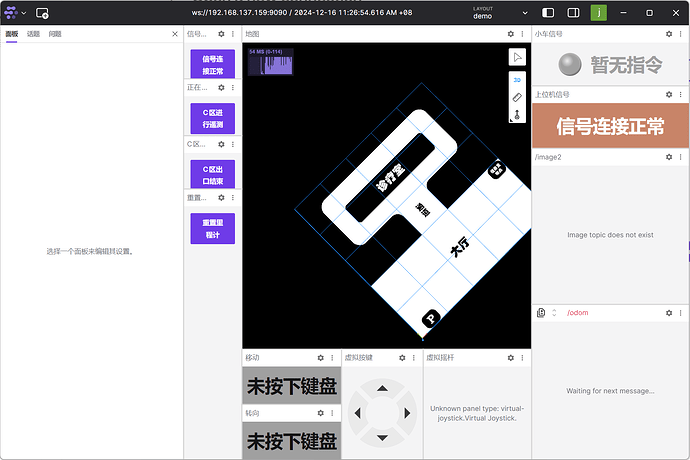Open settings gear of the 地图 panel
Screen dimensions: 690x460
point(507,33)
